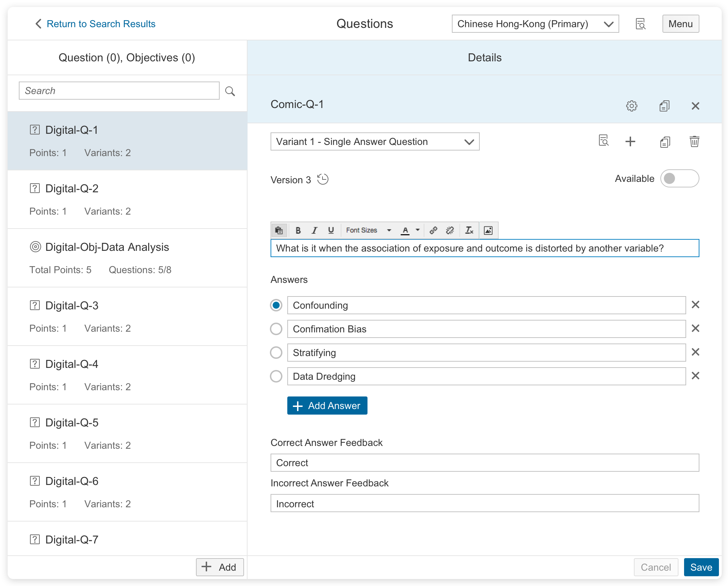Click the question Search field
This screenshot has height=586, width=728.
tap(119, 91)
